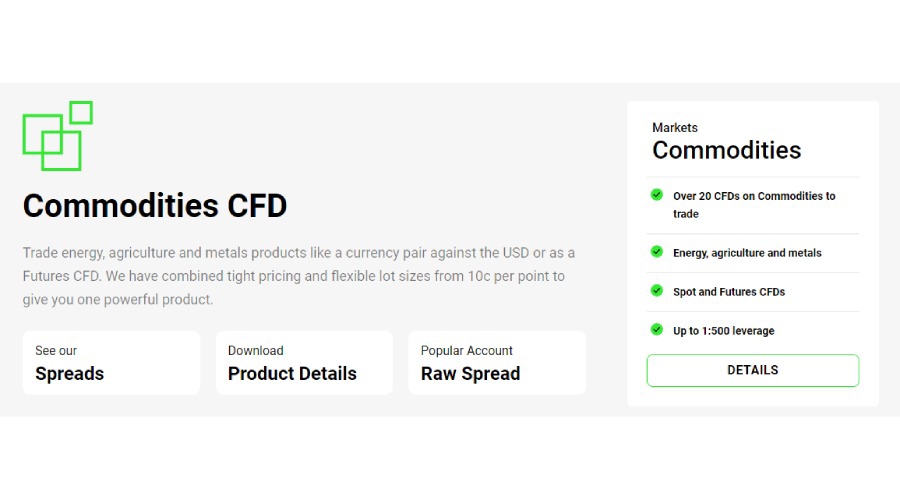Select the Spot and Futures CFDs text
The width and height of the screenshot is (900, 500).
[x=729, y=292]
